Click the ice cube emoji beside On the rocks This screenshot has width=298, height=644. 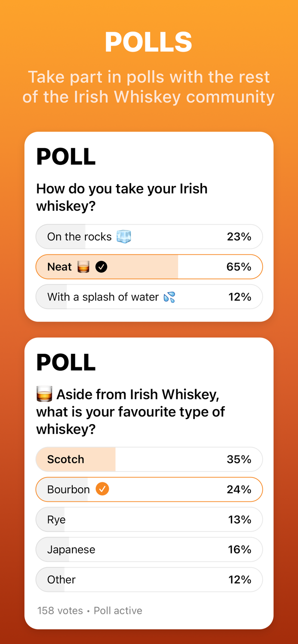[x=123, y=237]
